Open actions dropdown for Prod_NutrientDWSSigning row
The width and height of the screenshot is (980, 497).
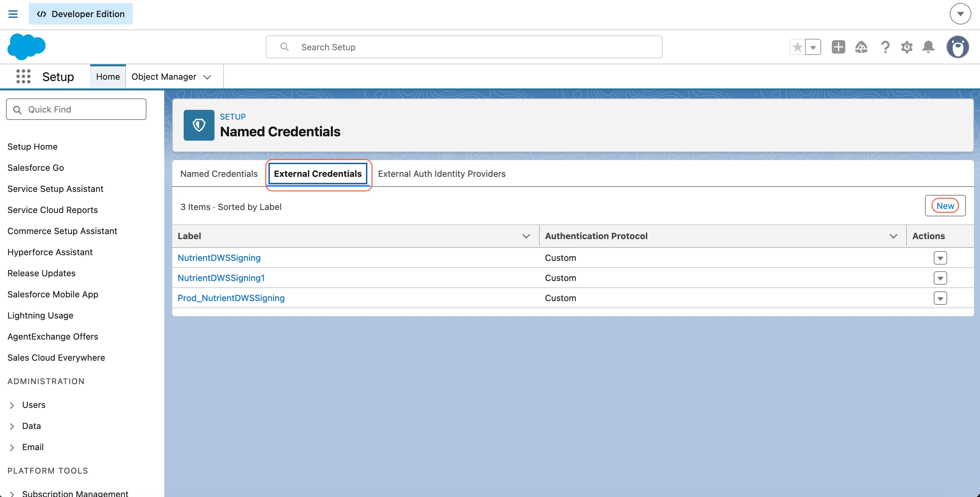(940, 298)
